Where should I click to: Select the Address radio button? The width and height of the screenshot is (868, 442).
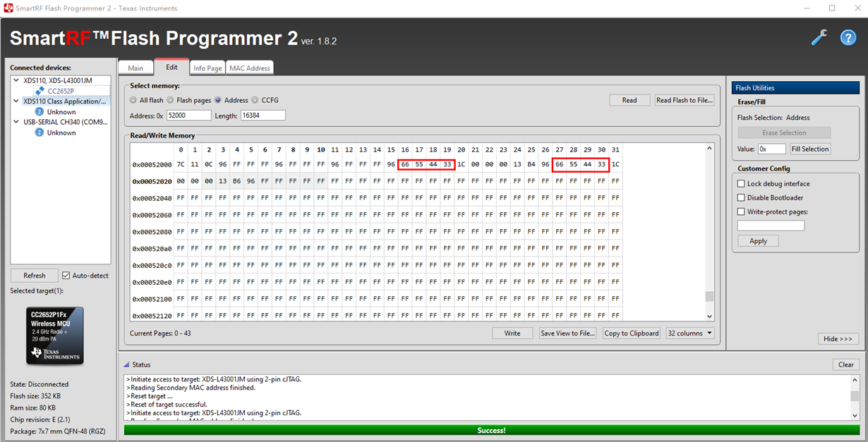point(218,100)
